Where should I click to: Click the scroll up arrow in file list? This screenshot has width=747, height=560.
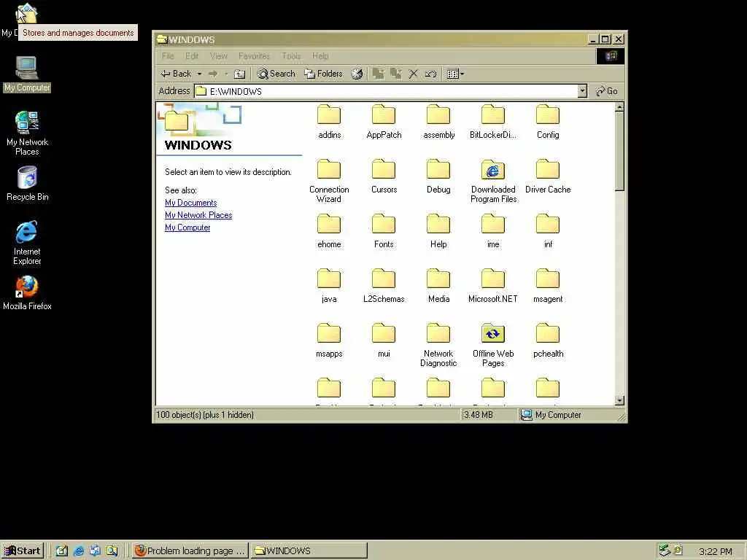click(619, 108)
